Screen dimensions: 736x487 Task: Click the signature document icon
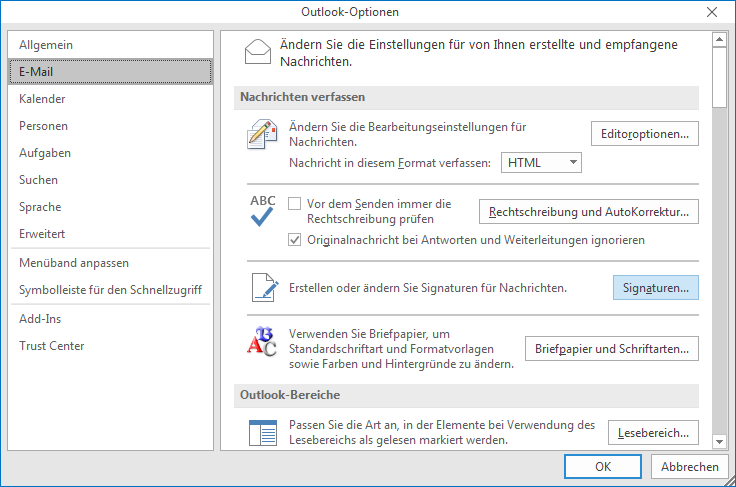pyautogui.click(x=265, y=287)
